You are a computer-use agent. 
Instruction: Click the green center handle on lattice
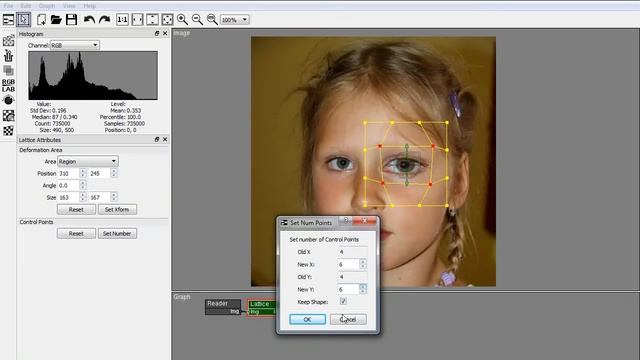407,165
